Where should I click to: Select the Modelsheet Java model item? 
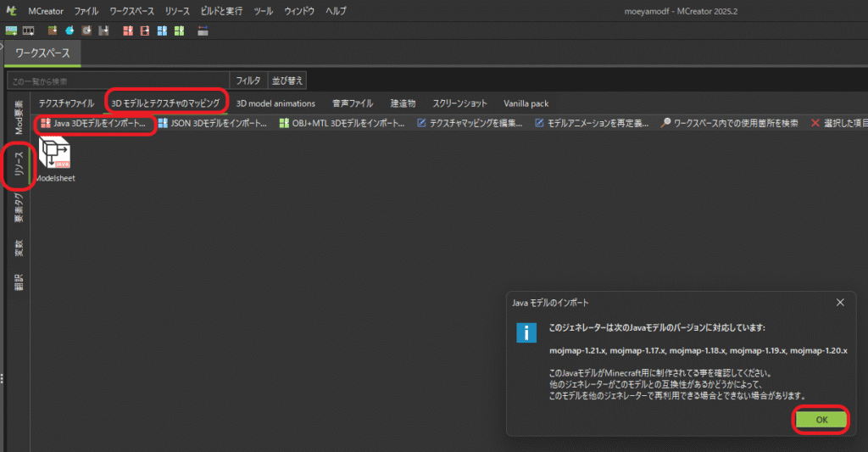pyautogui.click(x=55, y=159)
